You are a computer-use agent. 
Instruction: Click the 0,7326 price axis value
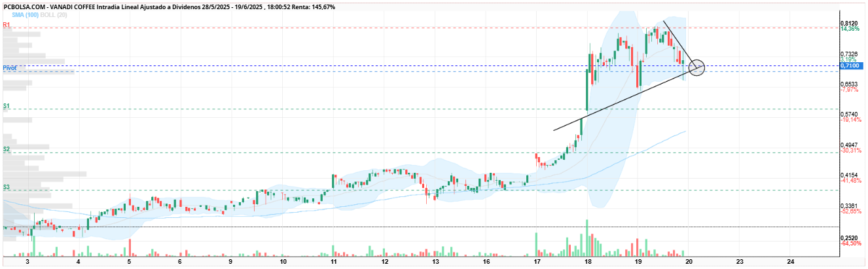tap(850, 54)
